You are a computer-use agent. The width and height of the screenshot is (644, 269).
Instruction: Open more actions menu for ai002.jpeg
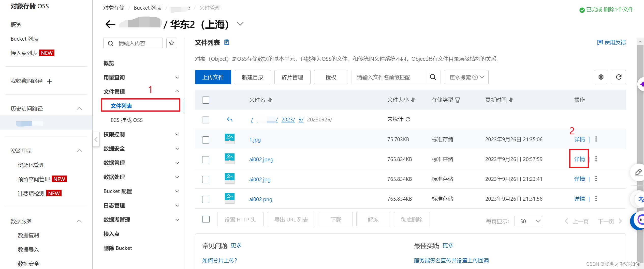coord(596,159)
